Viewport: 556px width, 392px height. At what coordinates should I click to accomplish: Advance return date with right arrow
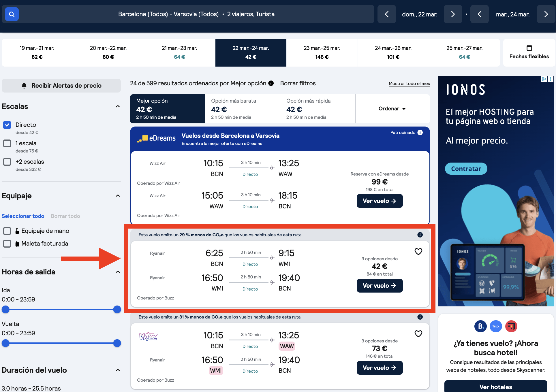pos(546,14)
